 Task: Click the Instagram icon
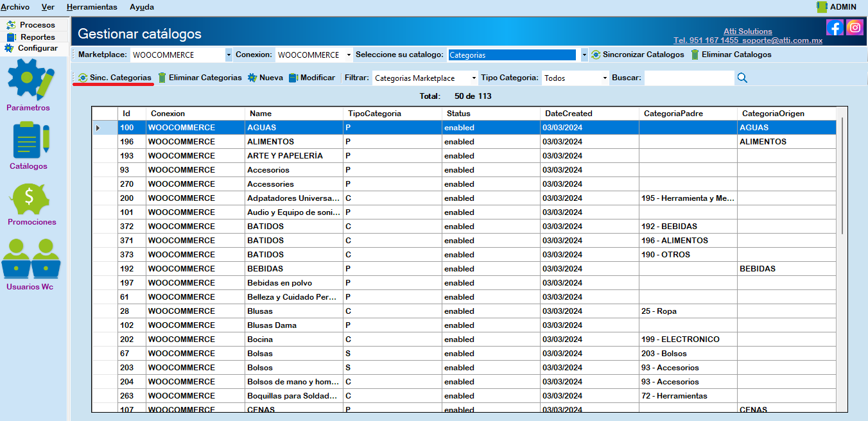tap(855, 27)
